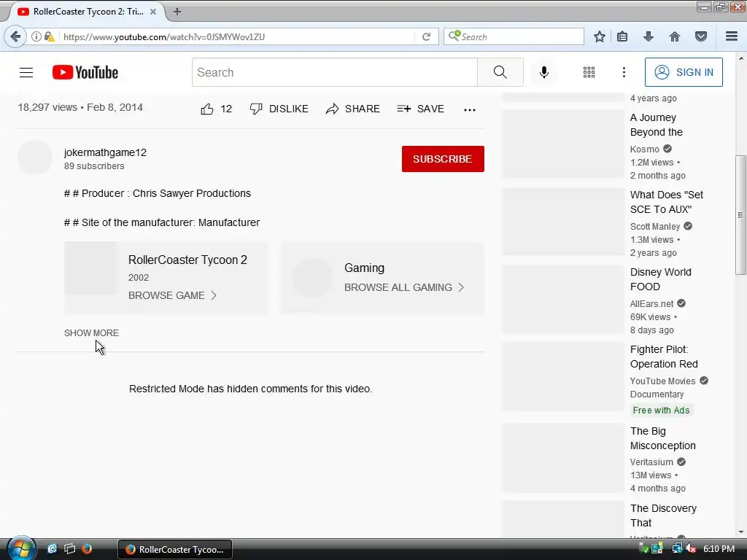The height and width of the screenshot is (560, 747).
Task: Click thumbnail of Disney World FOOD video
Action: click(x=562, y=299)
